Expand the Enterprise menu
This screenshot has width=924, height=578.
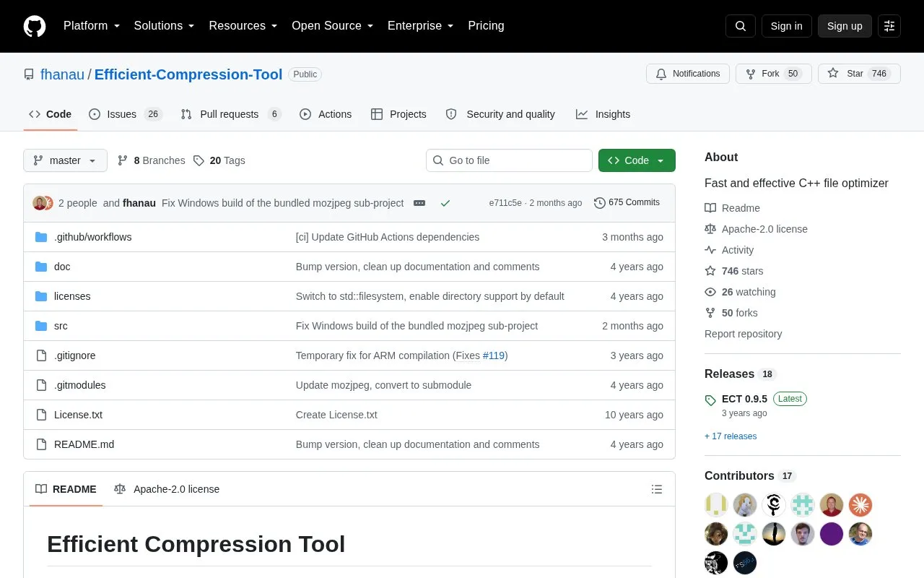point(421,26)
